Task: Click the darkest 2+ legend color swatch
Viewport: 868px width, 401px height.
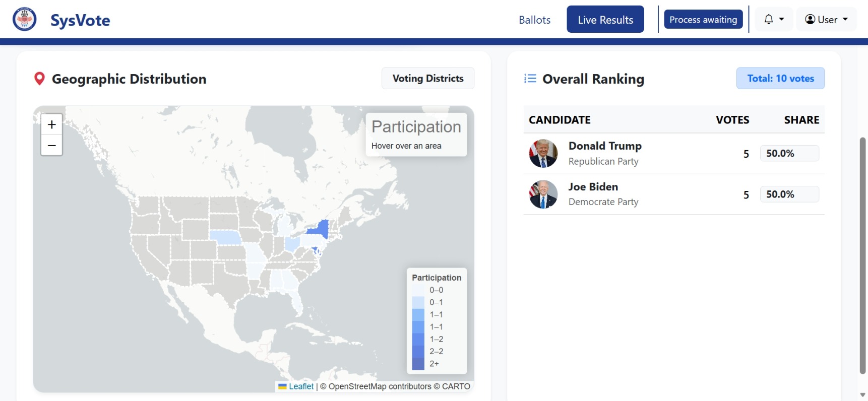Action: pos(418,364)
